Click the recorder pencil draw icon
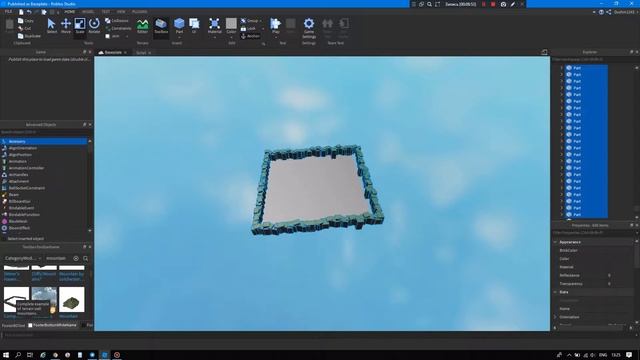 coord(513,4)
